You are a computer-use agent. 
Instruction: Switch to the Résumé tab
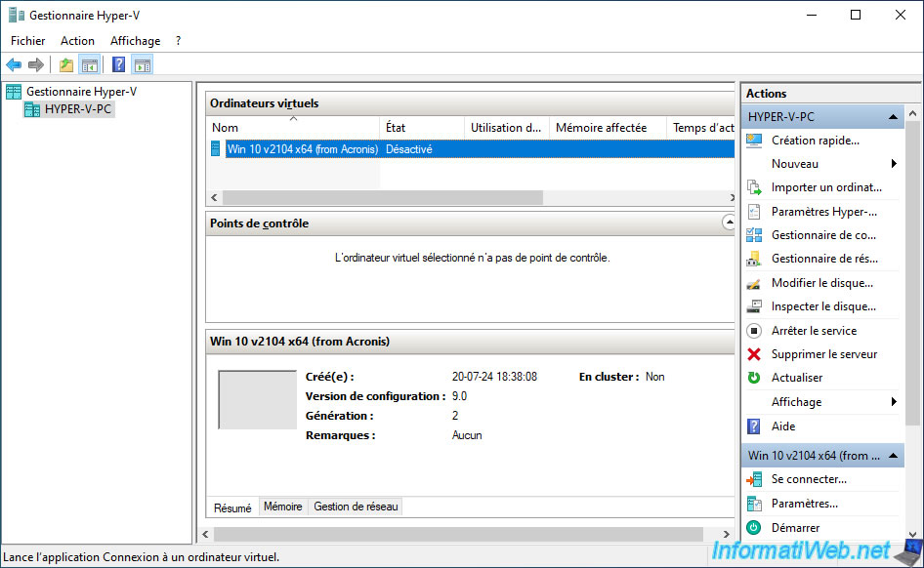click(232, 507)
